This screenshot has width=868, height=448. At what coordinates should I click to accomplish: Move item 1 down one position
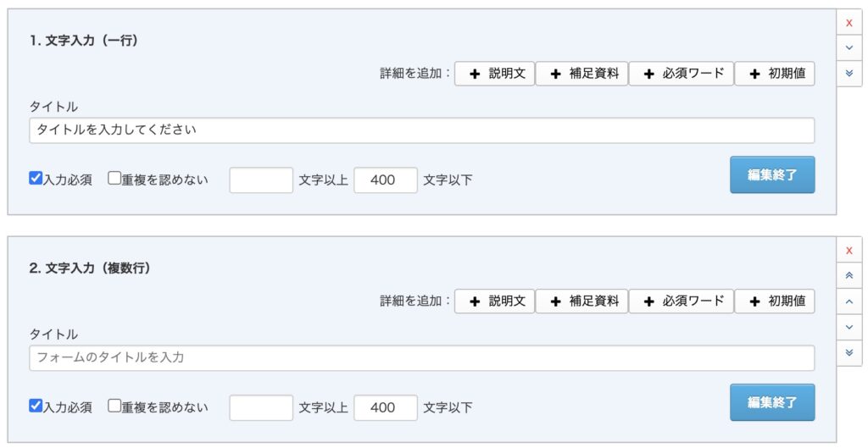849,47
